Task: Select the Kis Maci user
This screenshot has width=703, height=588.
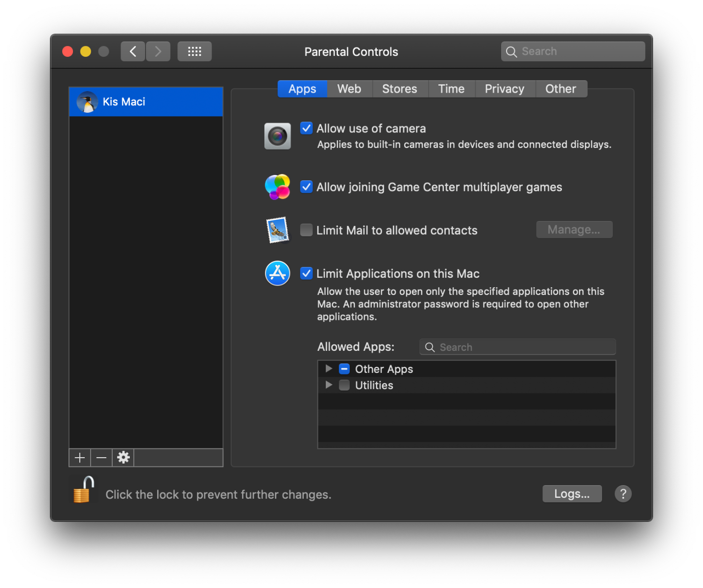Action: 146,102
